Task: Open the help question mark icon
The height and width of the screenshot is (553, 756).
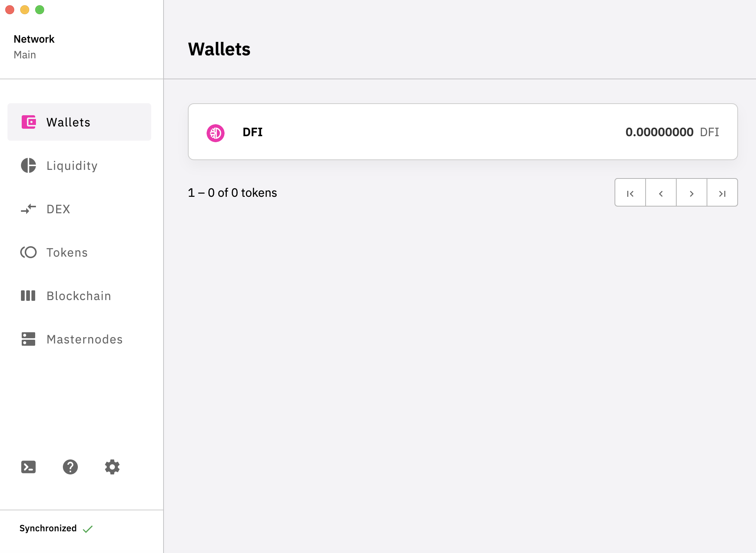Action: click(x=70, y=467)
